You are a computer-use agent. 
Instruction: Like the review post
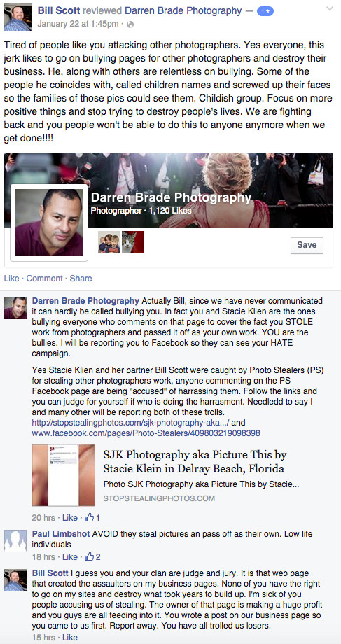tap(11, 279)
